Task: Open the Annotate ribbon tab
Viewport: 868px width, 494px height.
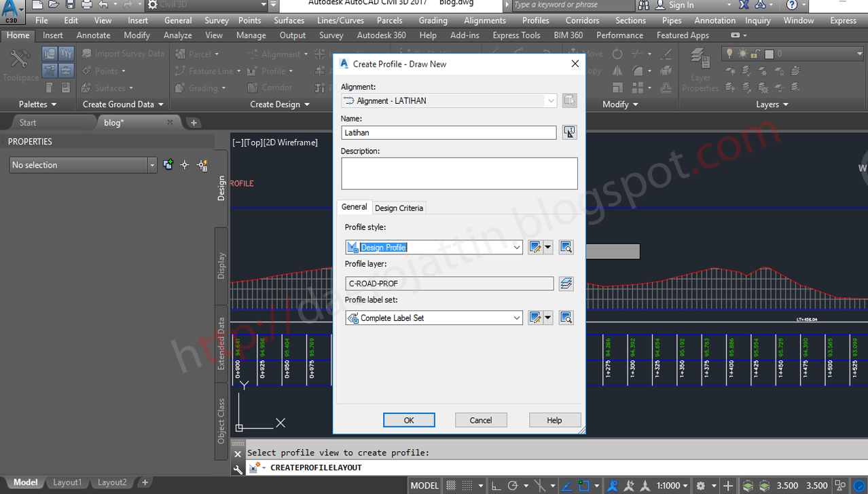Action: coord(93,35)
